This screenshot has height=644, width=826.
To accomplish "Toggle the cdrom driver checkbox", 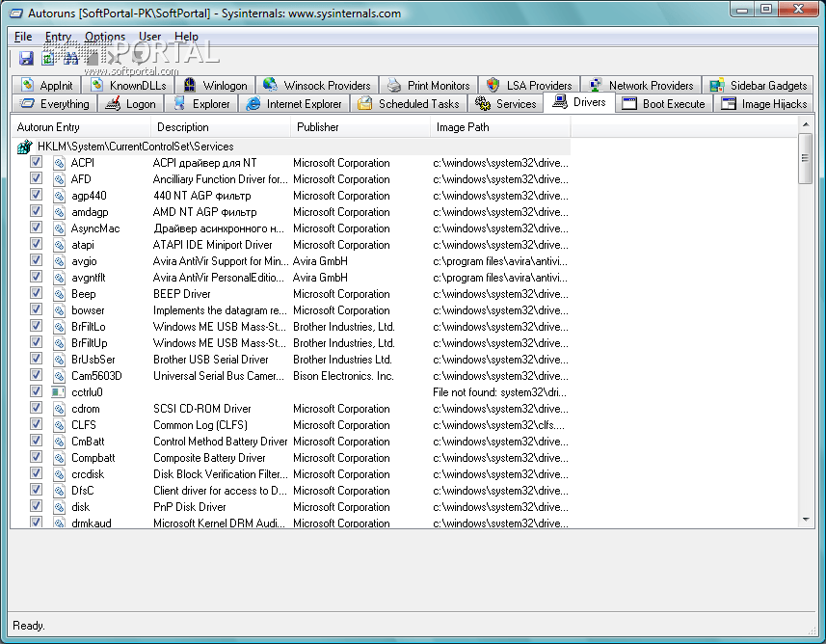I will coord(36,408).
